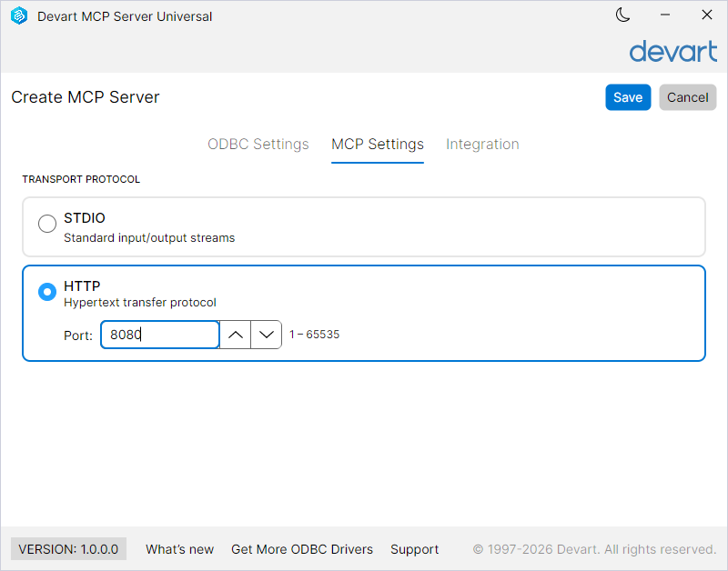Viewport: 728px width, 571px height.
Task: Increase the port with the up arrow
Action: pos(236,335)
